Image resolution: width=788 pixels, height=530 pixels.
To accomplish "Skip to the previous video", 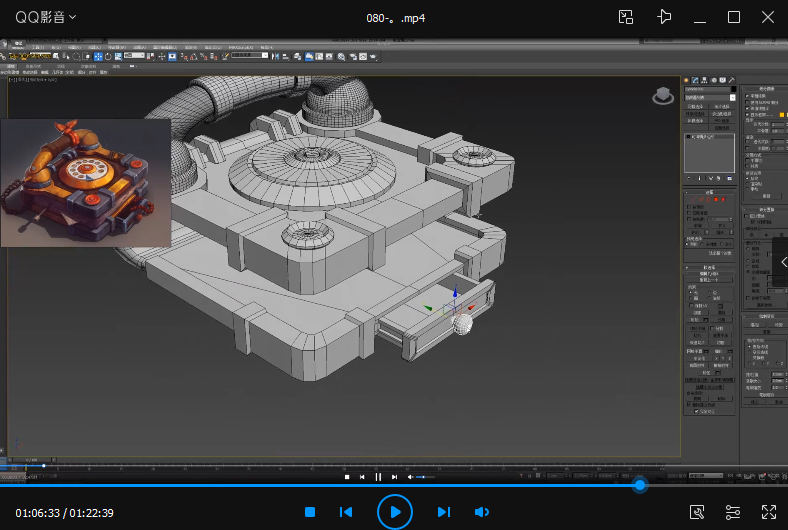I will (346, 512).
